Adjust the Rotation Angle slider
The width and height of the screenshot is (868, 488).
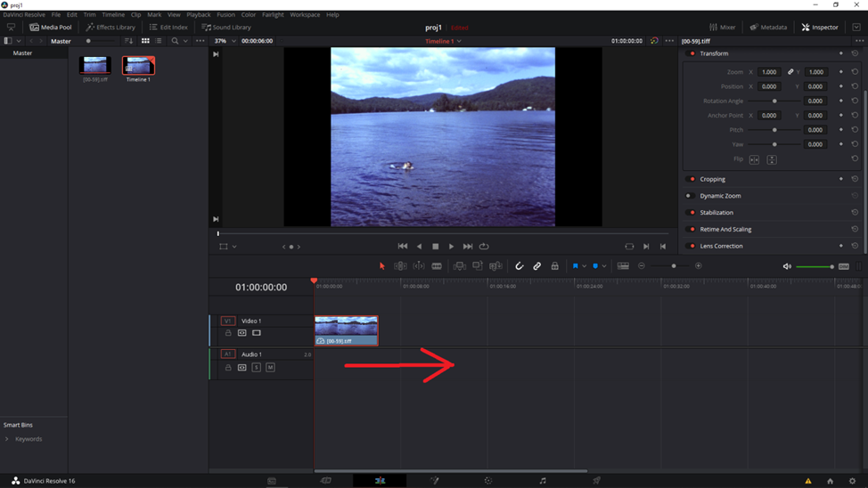tap(774, 101)
